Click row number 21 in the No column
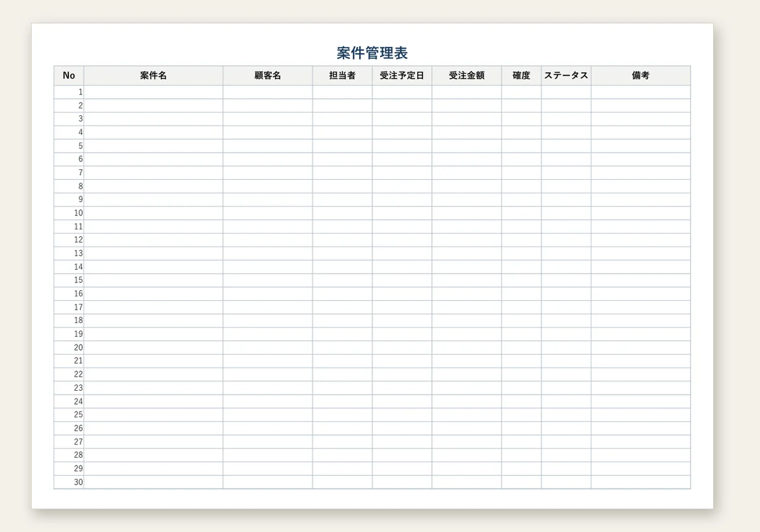 click(x=69, y=361)
